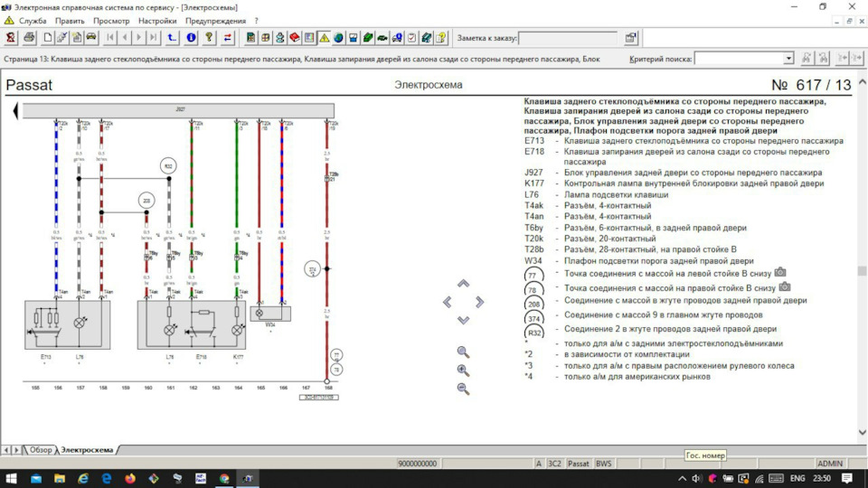The image size is (868, 488).
Task: Pan diagram right with the right arrow
Action: click(479, 302)
